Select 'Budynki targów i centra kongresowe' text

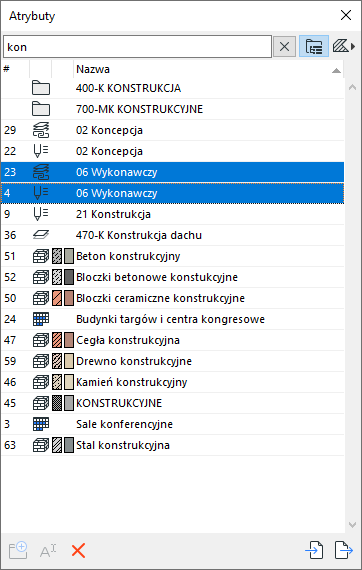click(170, 319)
